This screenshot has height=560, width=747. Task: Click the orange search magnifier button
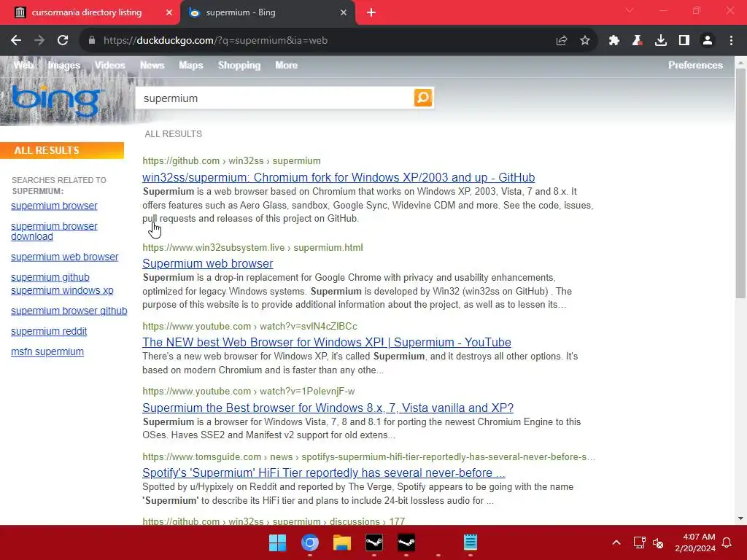pyautogui.click(x=423, y=98)
